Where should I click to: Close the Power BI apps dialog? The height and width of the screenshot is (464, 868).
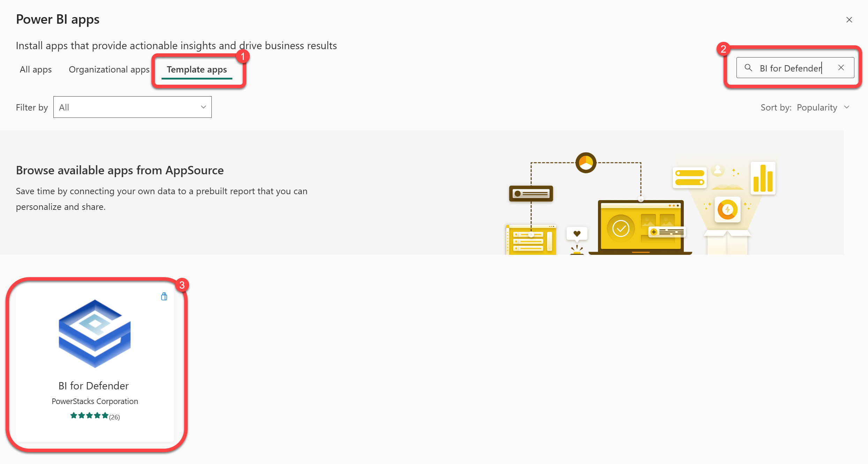pos(849,20)
